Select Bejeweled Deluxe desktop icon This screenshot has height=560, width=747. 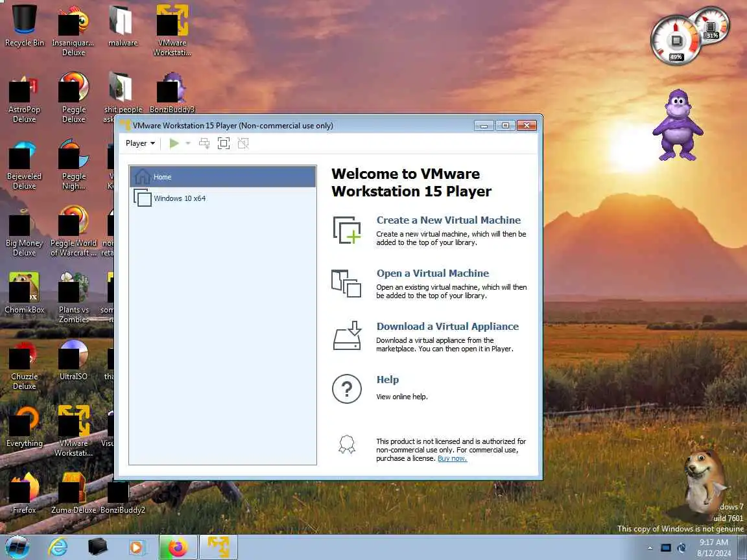(24, 164)
